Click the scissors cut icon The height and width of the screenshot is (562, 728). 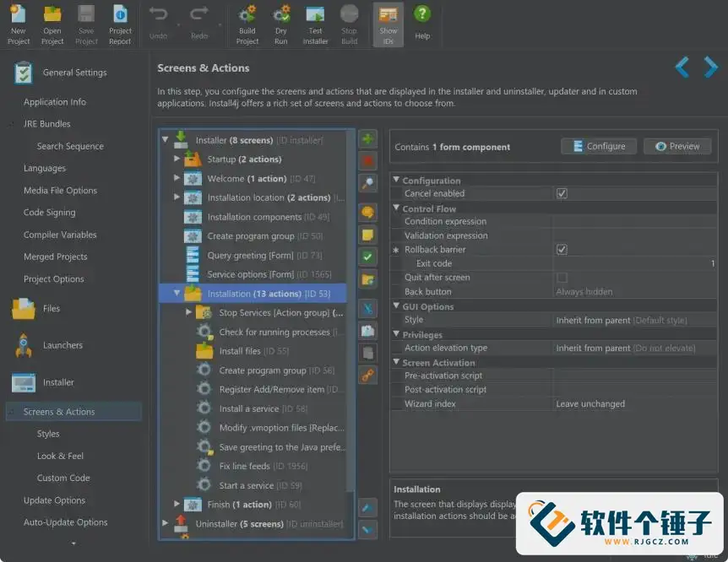click(x=368, y=309)
